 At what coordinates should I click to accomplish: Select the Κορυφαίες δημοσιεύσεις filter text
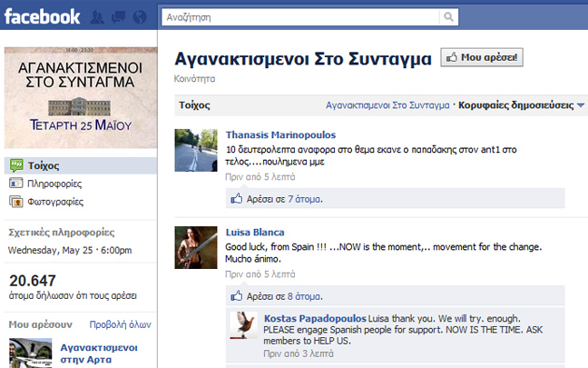[516, 105]
